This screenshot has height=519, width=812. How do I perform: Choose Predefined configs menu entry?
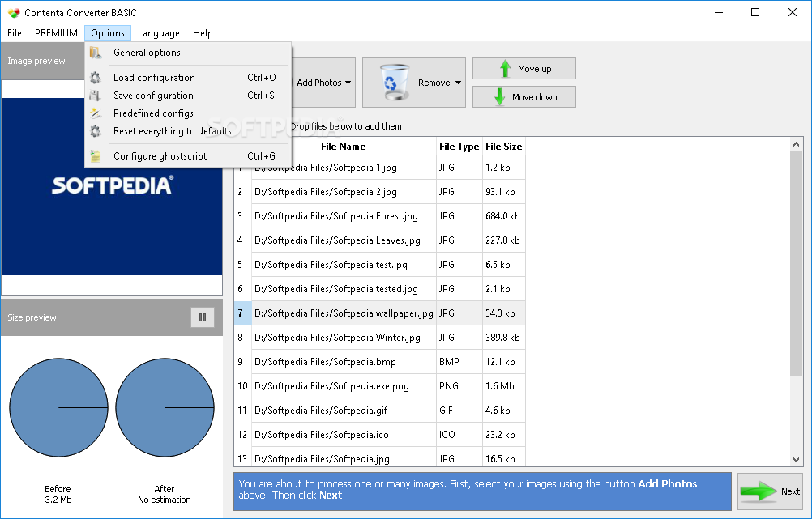point(188,113)
